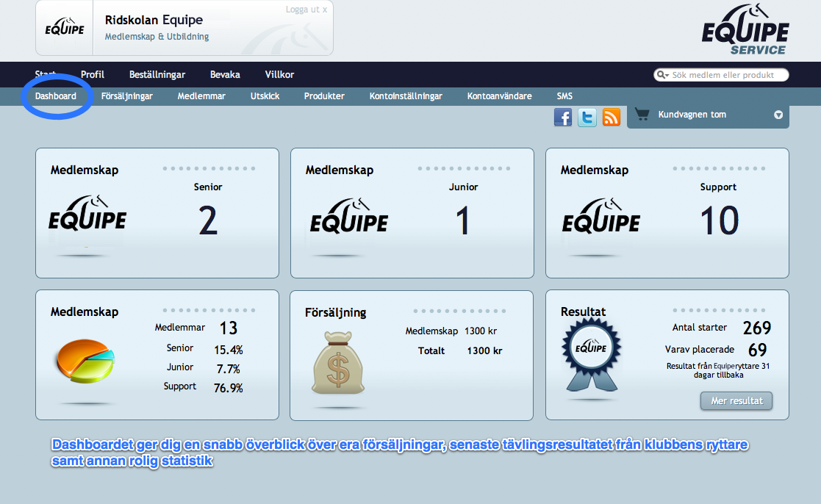Click the Antal starter value 269

pos(757,328)
